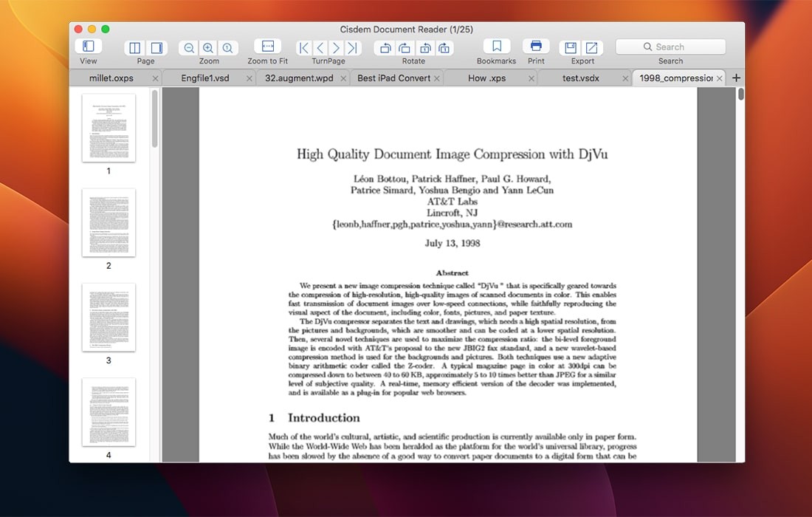Click the zoom out magnifier icon

point(189,48)
